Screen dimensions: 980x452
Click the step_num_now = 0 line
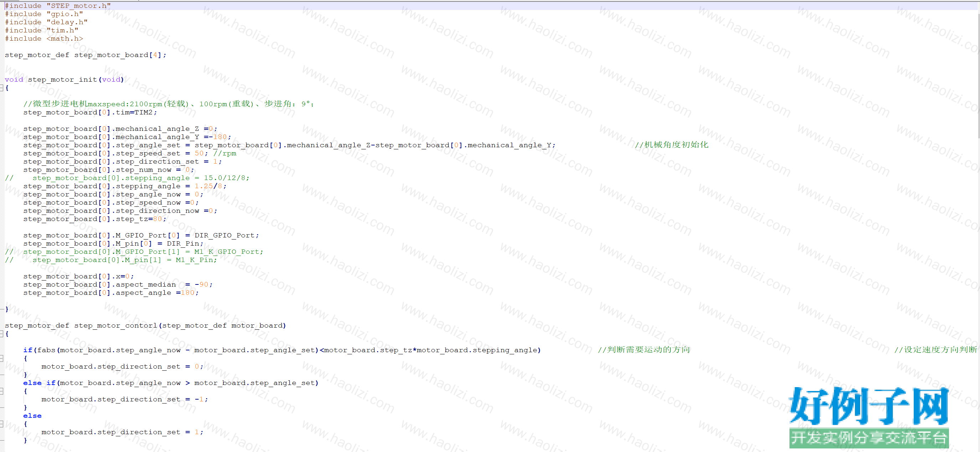click(109, 170)
